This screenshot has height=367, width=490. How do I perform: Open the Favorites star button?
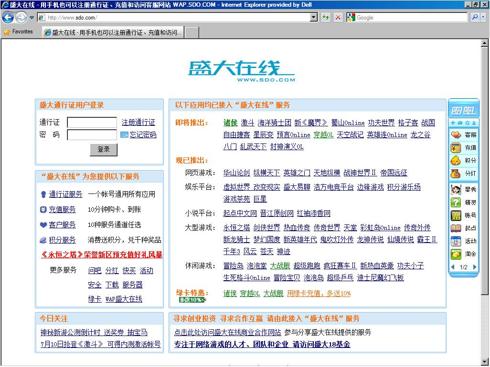[x=18, y=32]
